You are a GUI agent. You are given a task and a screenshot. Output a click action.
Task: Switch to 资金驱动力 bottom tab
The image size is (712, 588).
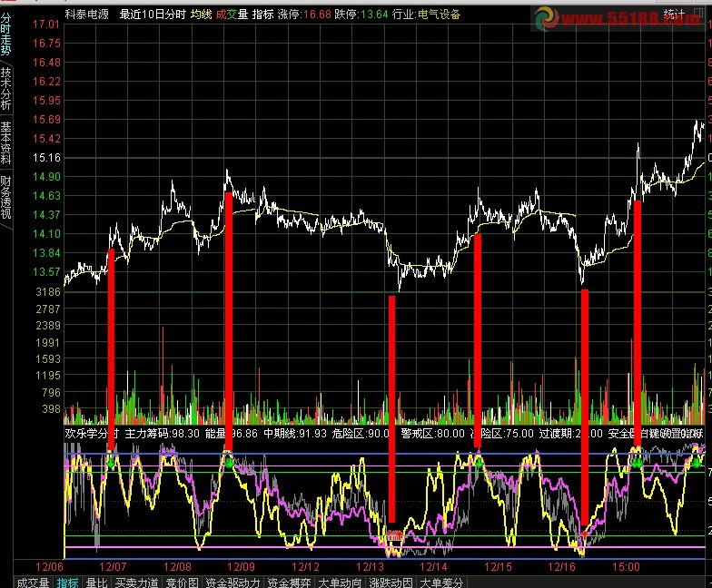point(232,583)
